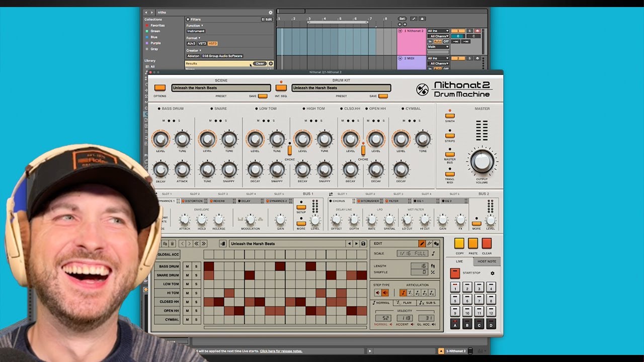Click the Clear button in browser Results
This screenshot has width=644, height=362.
click(x=260, y=63)
